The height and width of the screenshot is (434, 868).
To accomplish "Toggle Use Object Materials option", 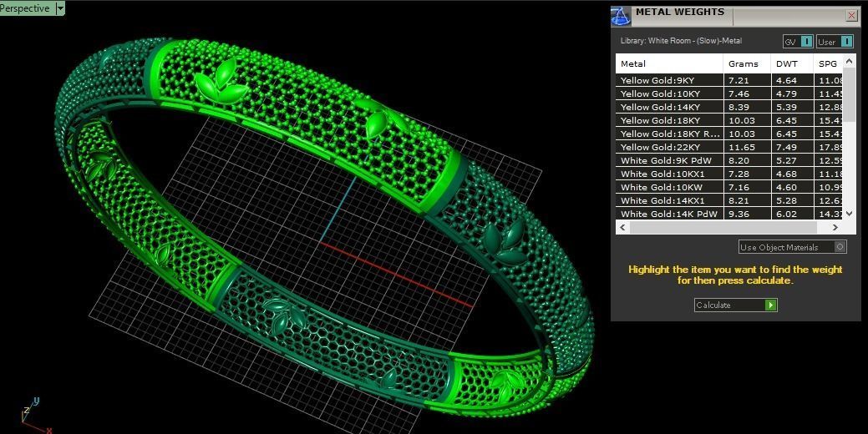I will pos(792,247).
